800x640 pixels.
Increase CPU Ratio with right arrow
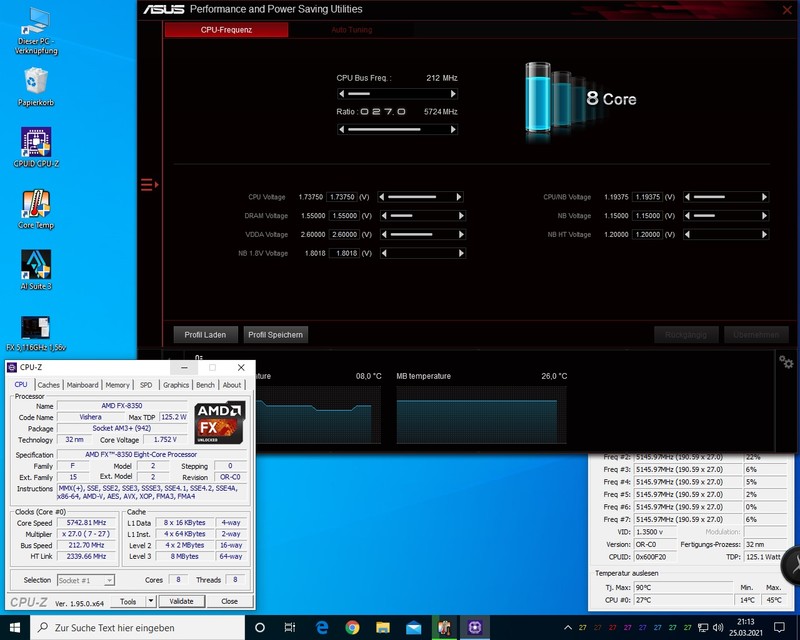453,130
